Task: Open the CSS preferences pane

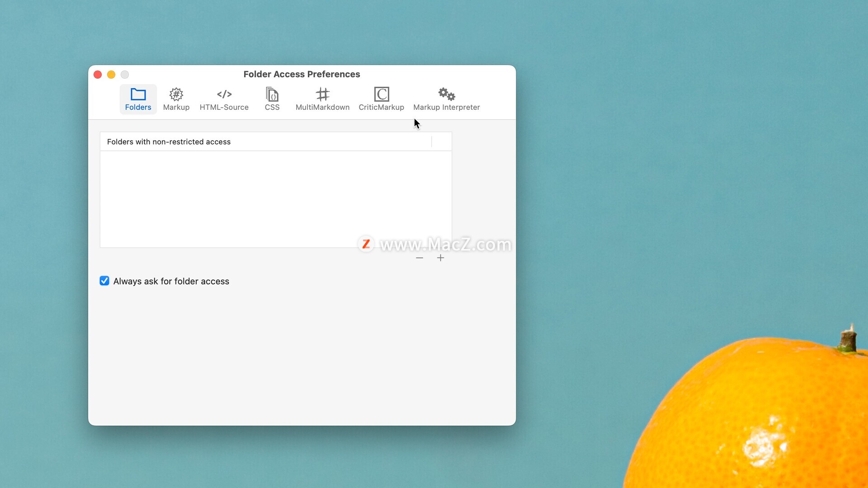Action: point(272,99)
